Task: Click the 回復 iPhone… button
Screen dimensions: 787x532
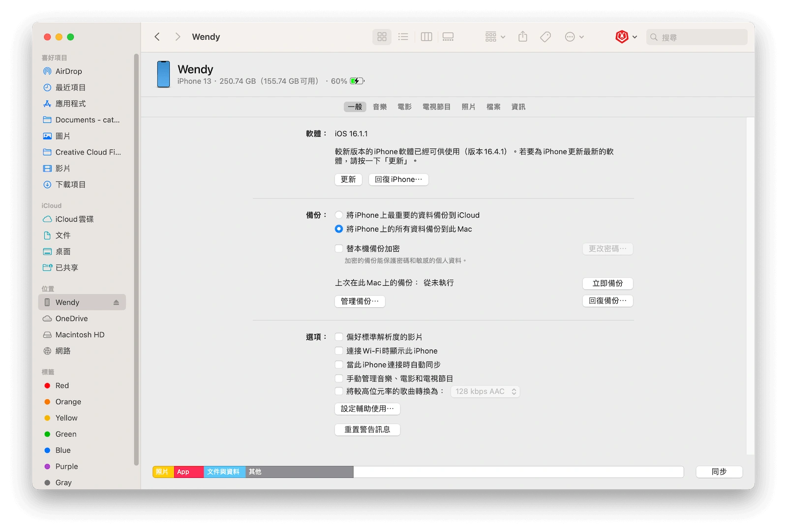Action: [x=398, y=179]
